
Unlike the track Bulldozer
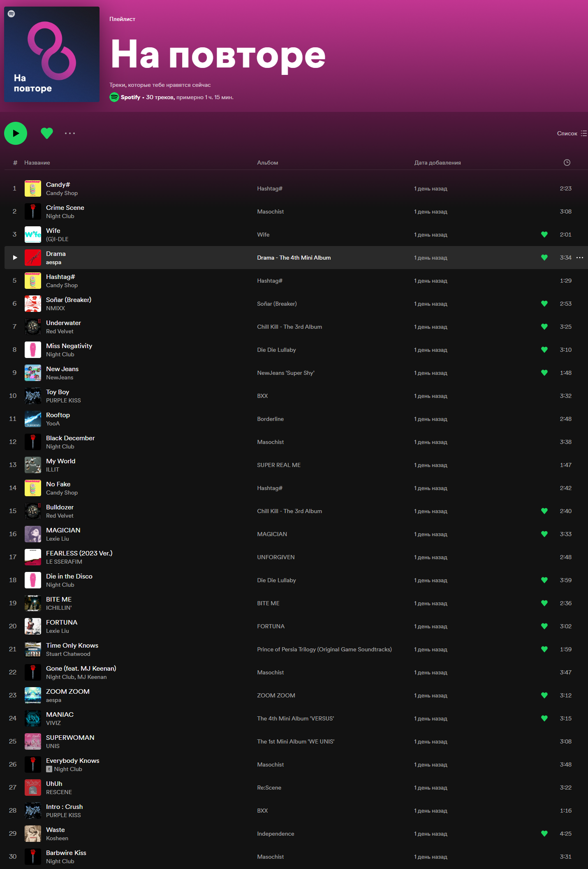pos(544,511)
